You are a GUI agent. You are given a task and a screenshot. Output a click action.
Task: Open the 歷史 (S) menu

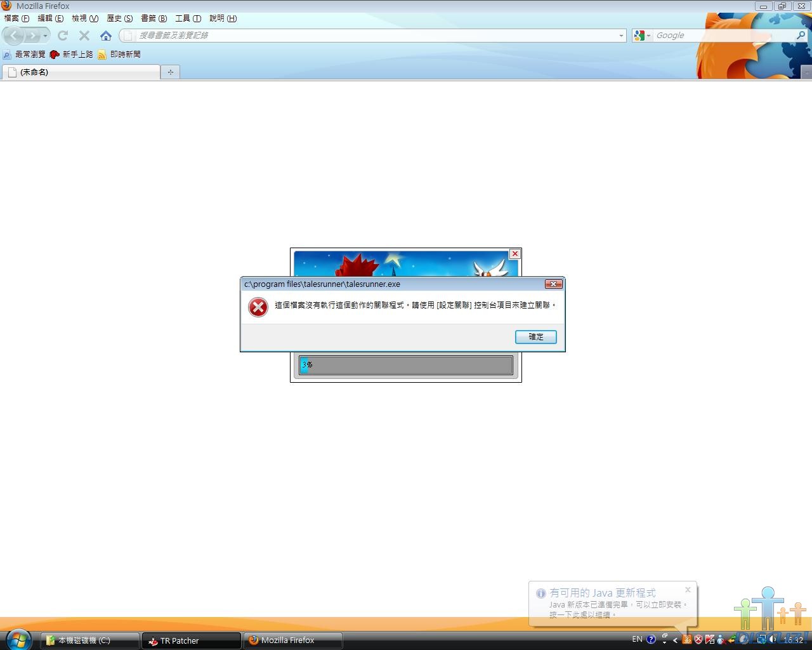[x=120, y=18]
